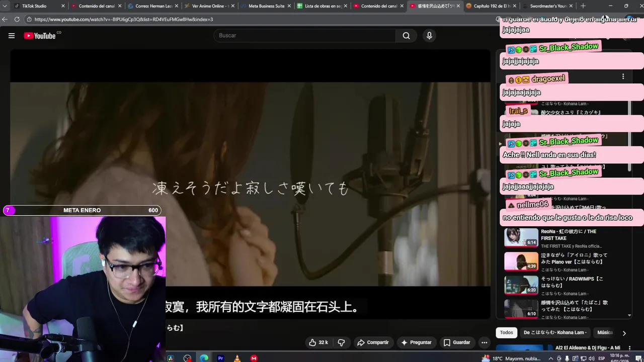Open ReoNa THE FIRST TAKE thumbnail
This screenshot has width=644, height=362.
point(521,238)
